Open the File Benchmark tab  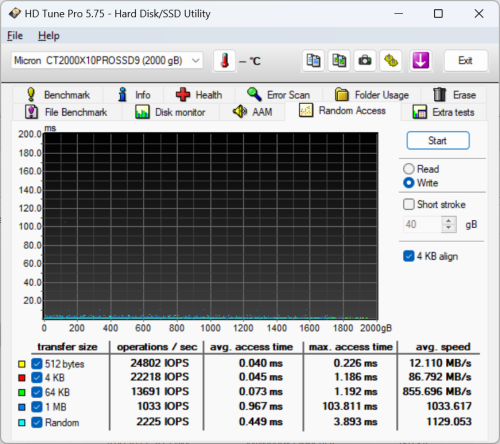[x=67, y=112]
